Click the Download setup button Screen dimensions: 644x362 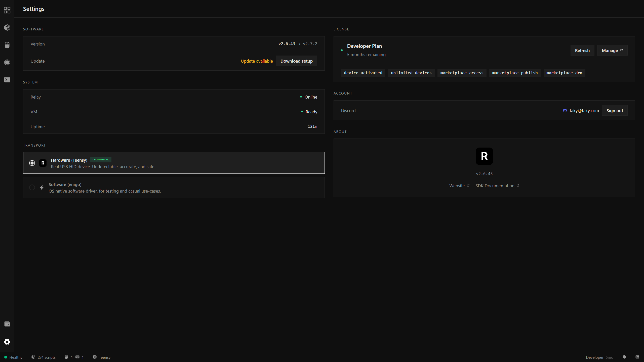[x=296, y=61]
